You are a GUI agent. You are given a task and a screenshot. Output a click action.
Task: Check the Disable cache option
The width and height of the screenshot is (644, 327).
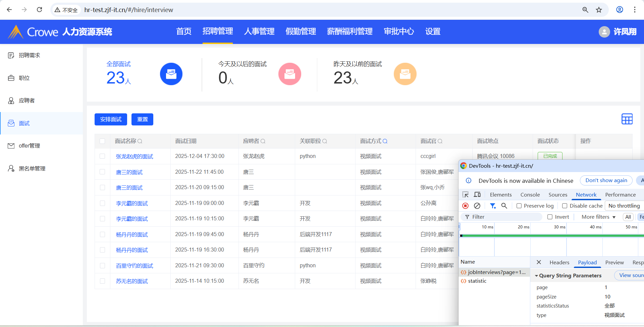point(565,206)
